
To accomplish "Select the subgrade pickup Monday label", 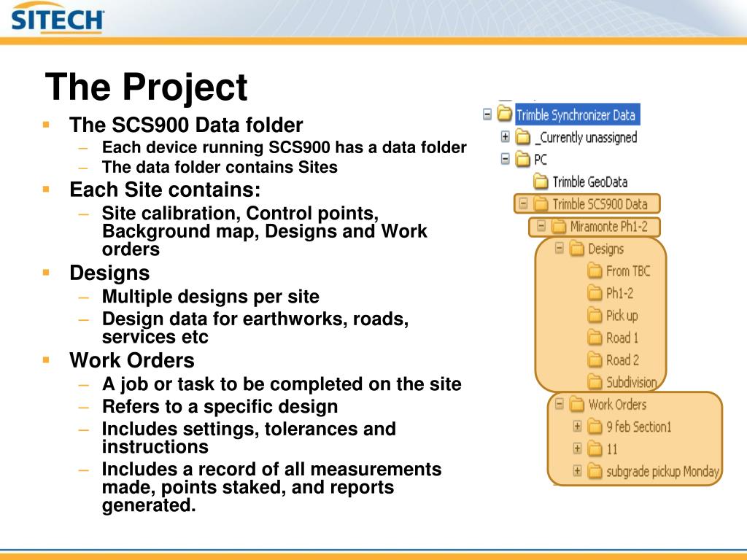I will tap(662, 472).
